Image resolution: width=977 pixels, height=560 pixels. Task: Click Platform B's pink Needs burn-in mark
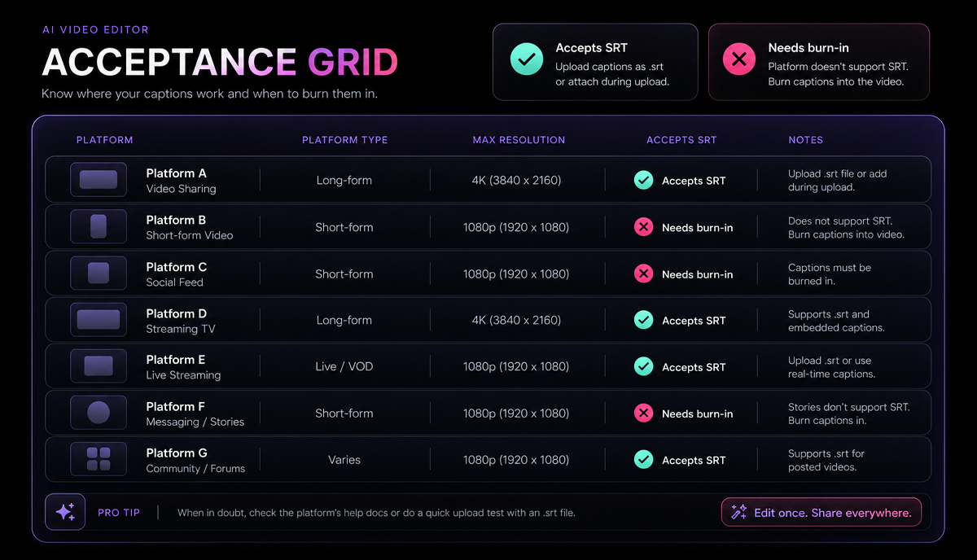[x=643, y=227]
